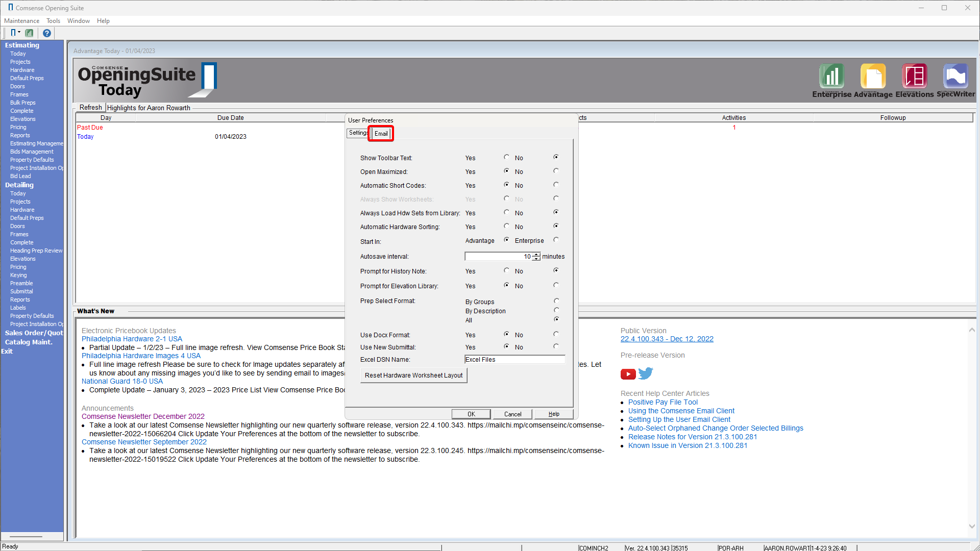Increase the autosave interval with up arrow
Screen dimensions: 980x551
pyautogui.click(x=536, y=255)
